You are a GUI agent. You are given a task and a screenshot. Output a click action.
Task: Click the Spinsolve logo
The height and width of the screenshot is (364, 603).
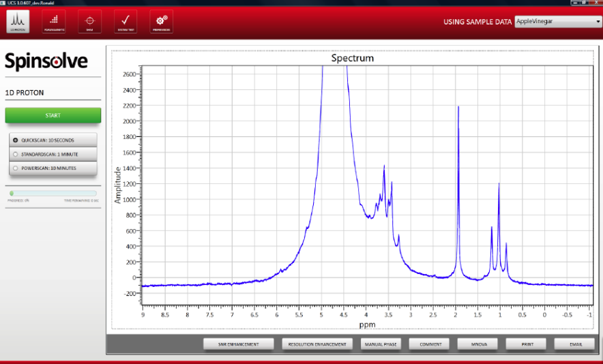point(46,62)
